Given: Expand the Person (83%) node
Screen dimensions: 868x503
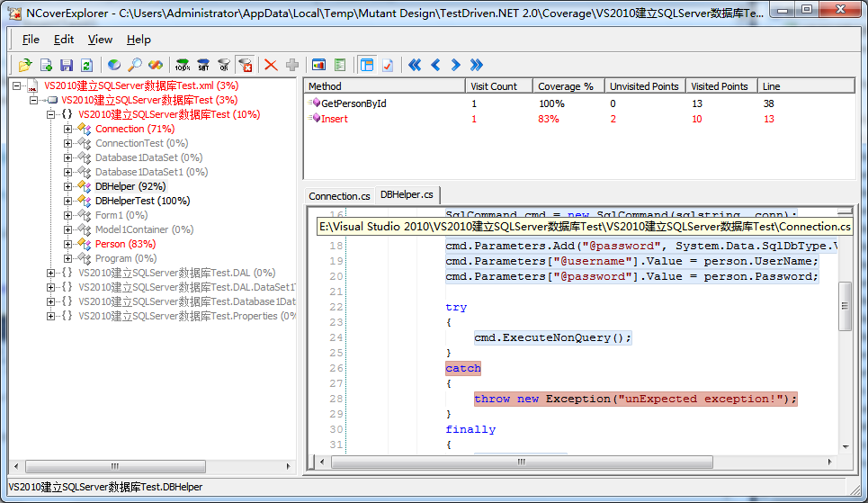Looking at the screenshot, I should 68,244.
